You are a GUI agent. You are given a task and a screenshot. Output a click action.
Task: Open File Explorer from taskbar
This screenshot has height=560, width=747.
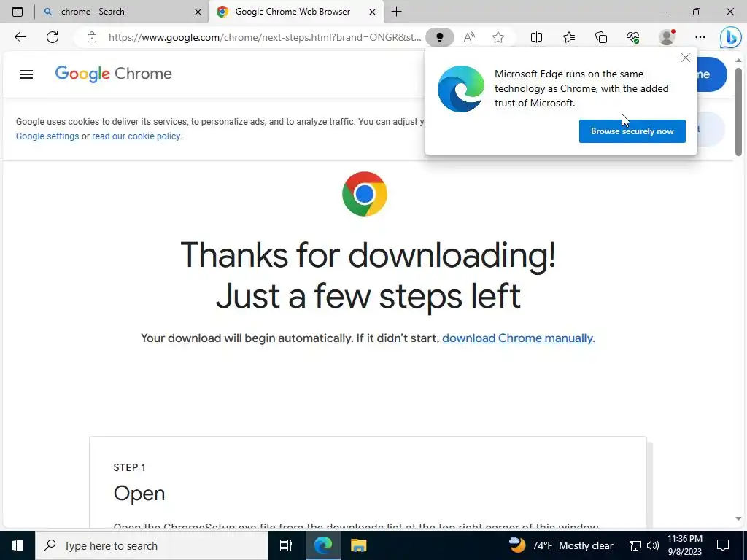358,545
